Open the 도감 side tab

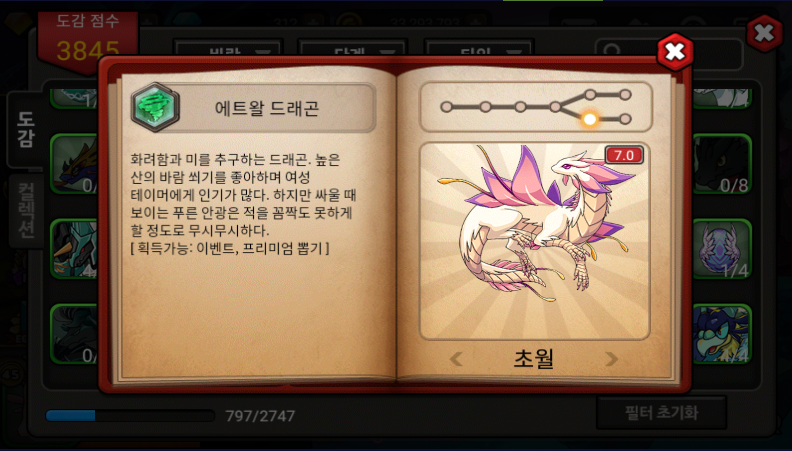click(26, 130)
